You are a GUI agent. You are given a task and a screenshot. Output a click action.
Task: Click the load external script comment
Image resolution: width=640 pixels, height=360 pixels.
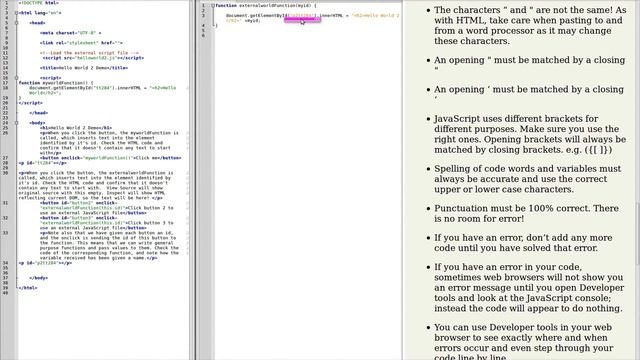(89, 53)
